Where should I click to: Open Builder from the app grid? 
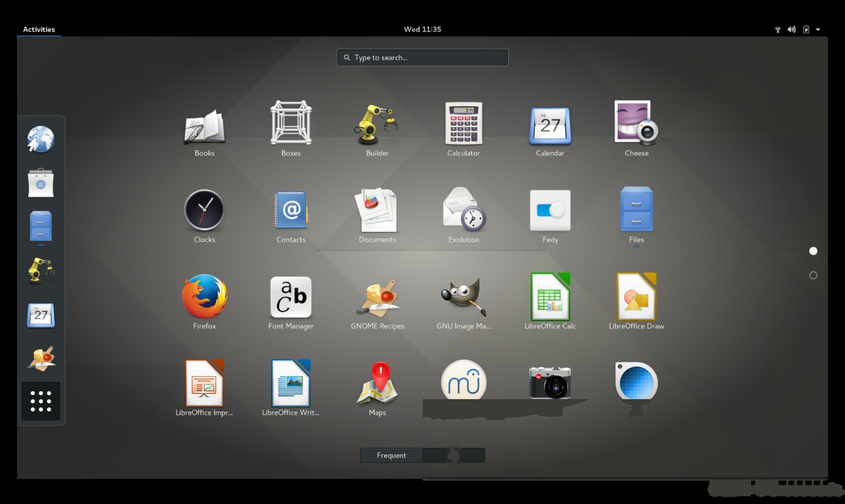click(377, 124)
